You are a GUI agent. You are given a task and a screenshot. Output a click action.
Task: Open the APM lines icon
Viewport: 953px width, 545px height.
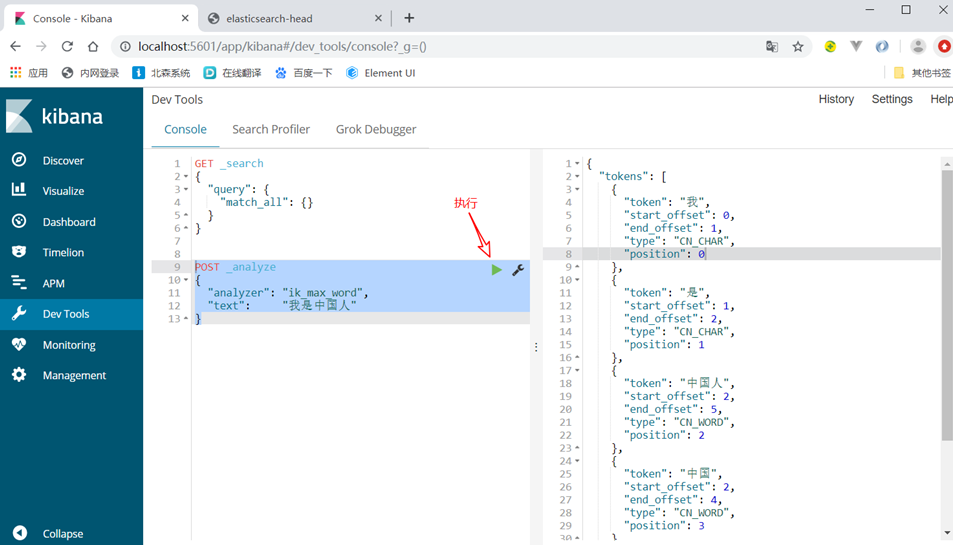pyautogui.click(x=19, y=283)
